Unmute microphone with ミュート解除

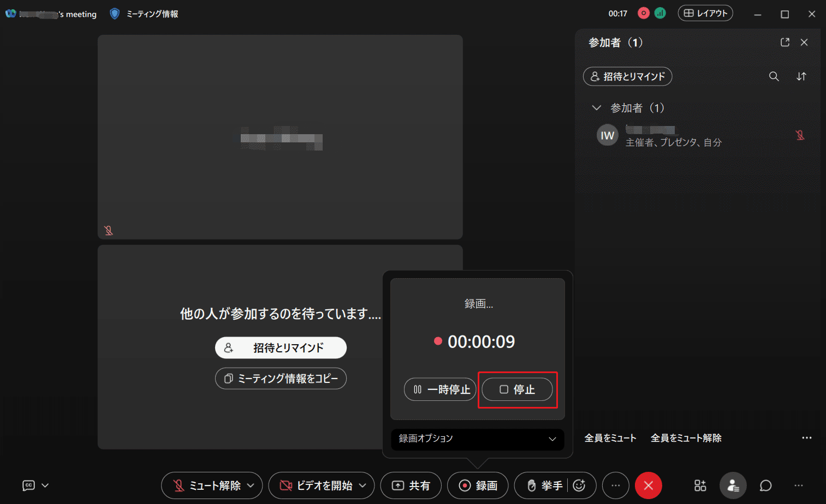207,485
